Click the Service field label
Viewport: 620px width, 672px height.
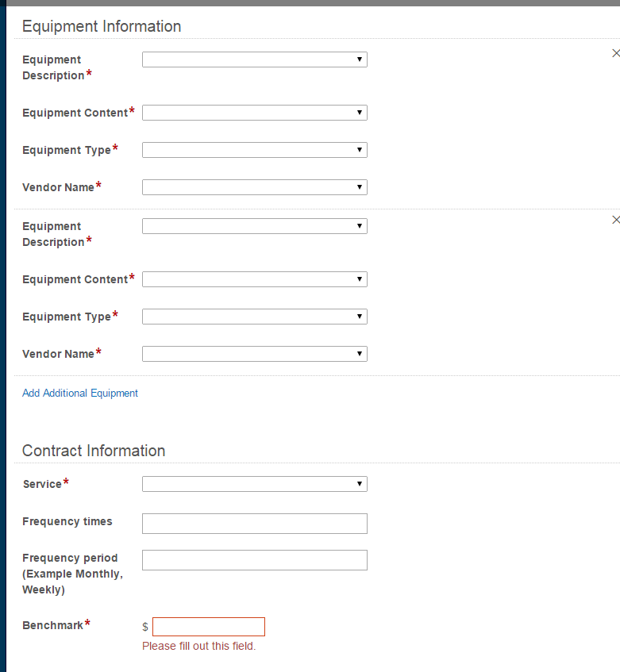tap(42, 484)
